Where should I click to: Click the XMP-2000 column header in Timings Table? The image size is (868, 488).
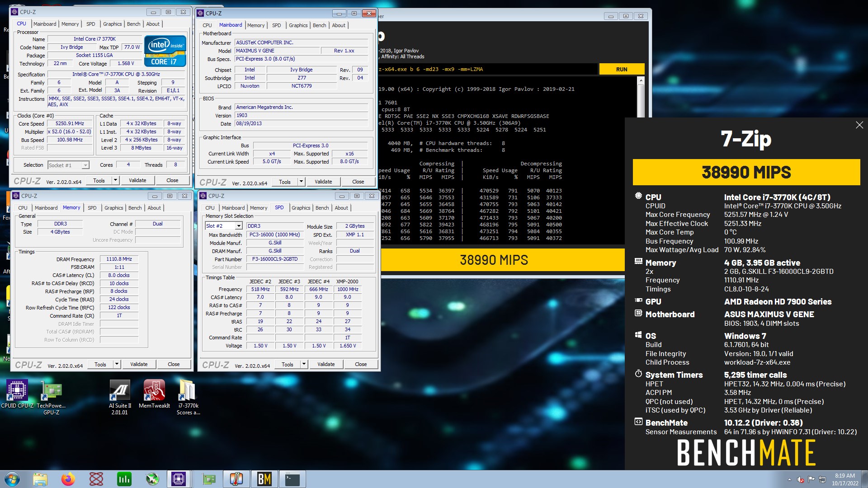(x=347, y=282)
